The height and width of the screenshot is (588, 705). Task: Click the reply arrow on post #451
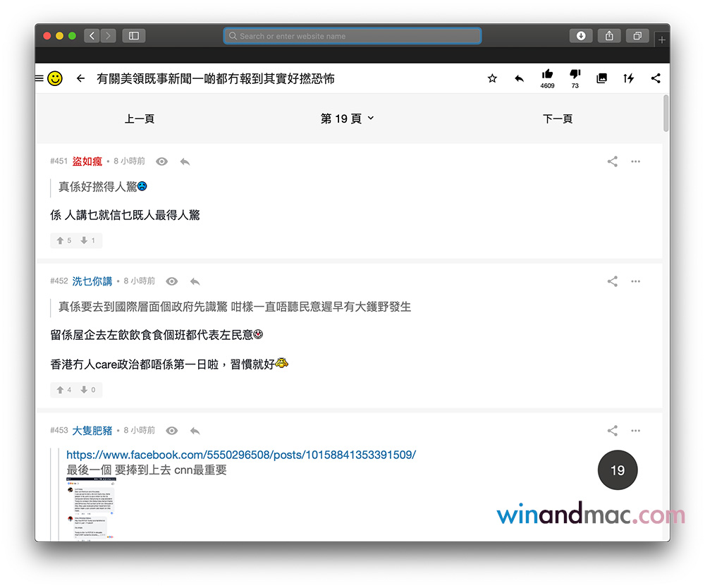point(185,161)
